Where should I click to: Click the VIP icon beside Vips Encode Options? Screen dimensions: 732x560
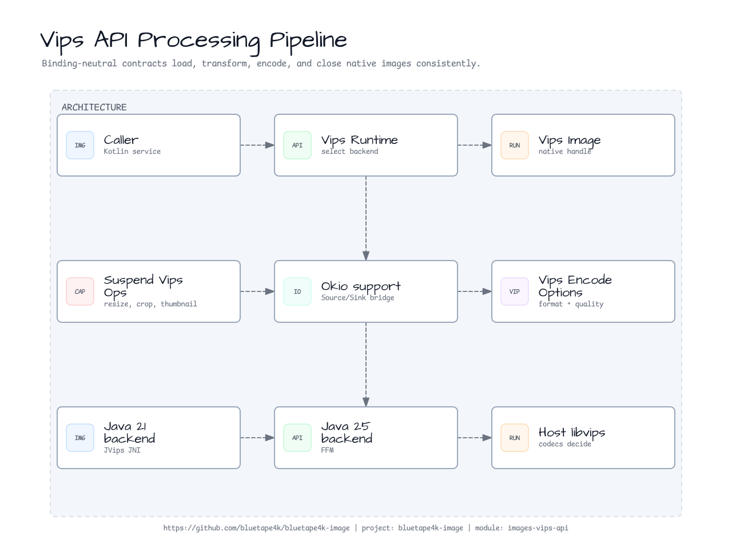click(515, 291)
